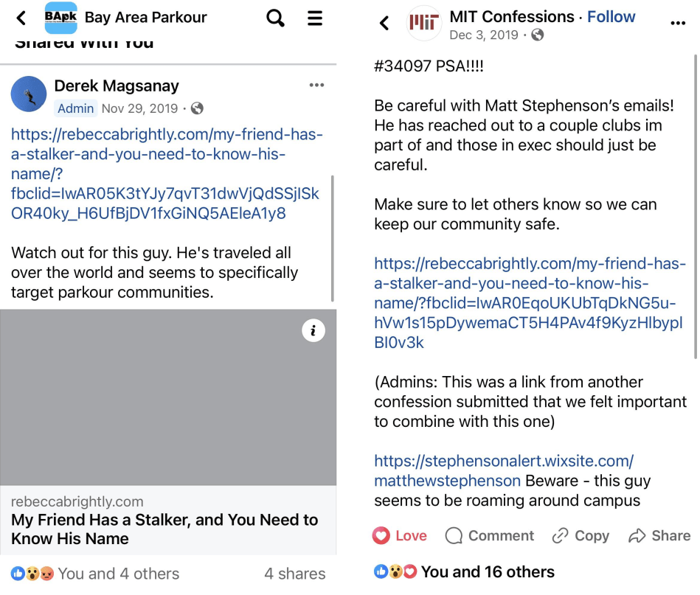Open rebeccabrightly.com link in Derek's post
700x595 pixels.
(x=166, y=174)
